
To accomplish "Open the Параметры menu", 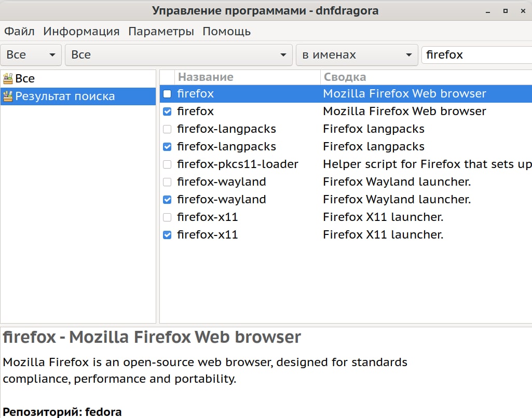I will click(161, 32).
